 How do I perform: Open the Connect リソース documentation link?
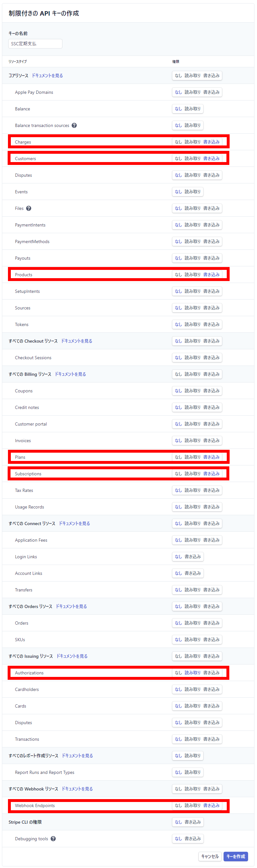point(74,523)
